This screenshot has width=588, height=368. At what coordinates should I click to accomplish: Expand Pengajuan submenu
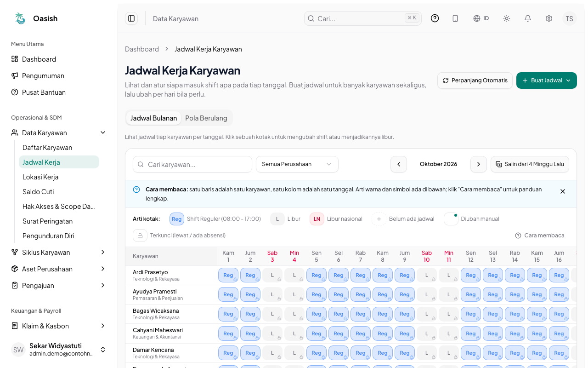[59, 286]
